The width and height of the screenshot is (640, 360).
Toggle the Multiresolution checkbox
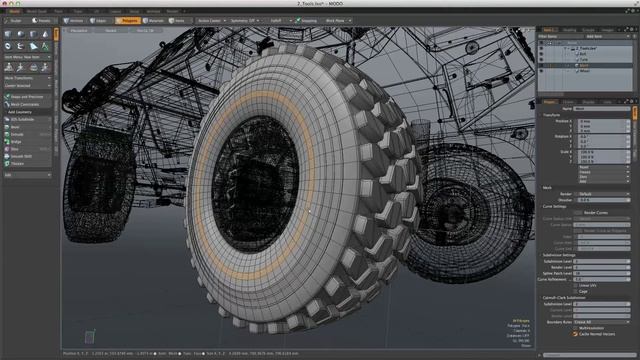coord(576,328)
